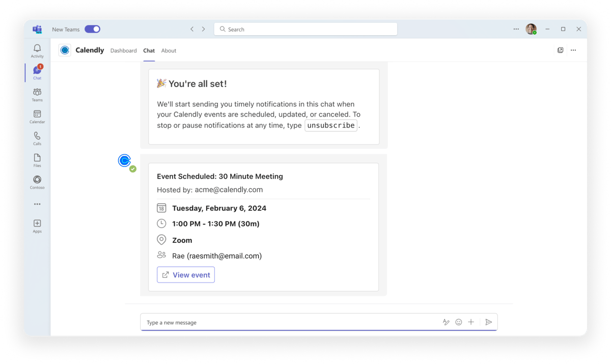Open Calls in the left sidebar
The height and width of the screenshot is (364, 611).
37,138
